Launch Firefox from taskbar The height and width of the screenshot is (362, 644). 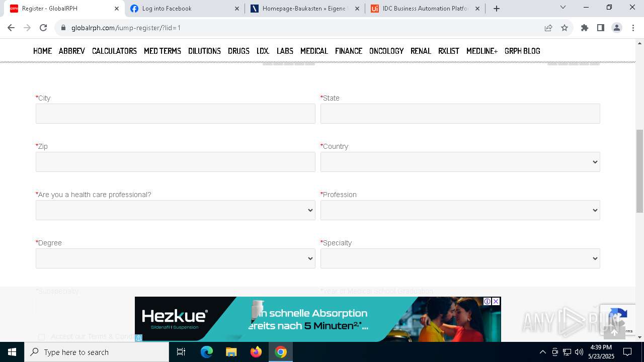(x=256, y=352)
